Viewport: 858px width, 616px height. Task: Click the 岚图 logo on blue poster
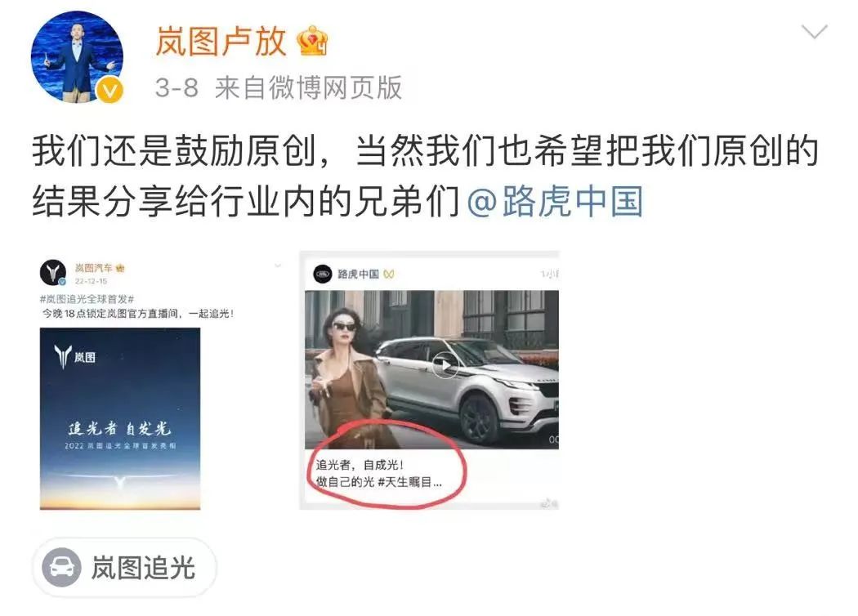(x=75, y=357)
